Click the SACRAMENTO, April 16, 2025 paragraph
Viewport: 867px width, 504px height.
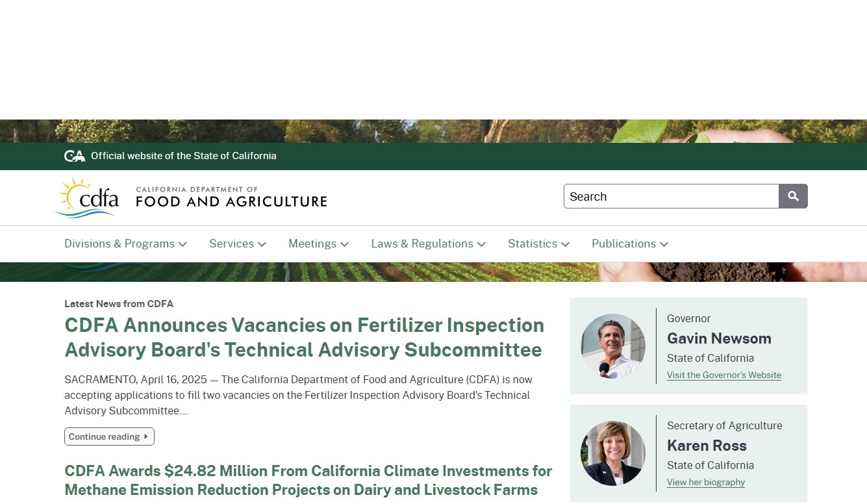coord(299,395)
